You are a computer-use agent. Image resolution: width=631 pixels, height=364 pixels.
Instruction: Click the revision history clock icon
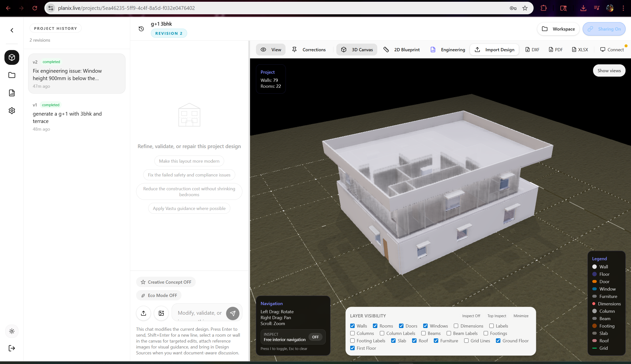point(141,29)
